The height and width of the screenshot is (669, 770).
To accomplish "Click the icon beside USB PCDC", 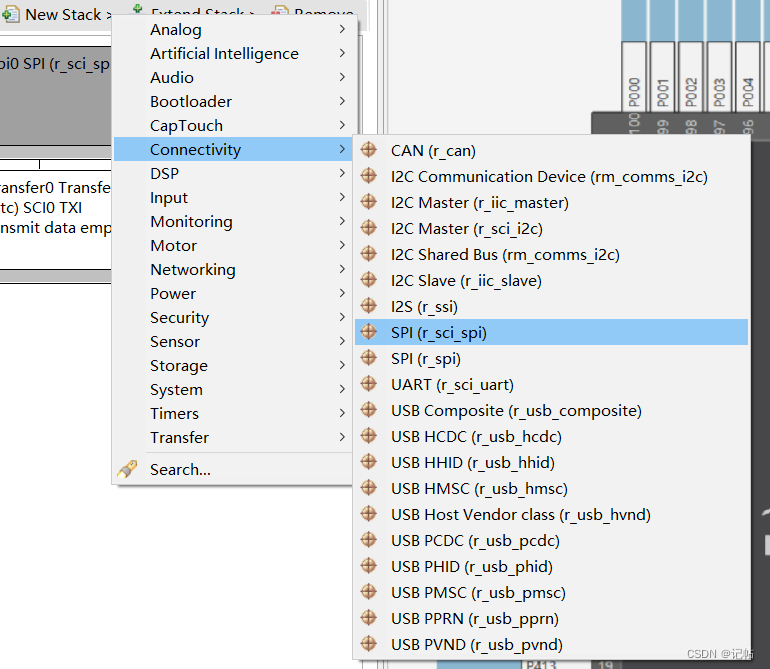I will coord(368,540).
